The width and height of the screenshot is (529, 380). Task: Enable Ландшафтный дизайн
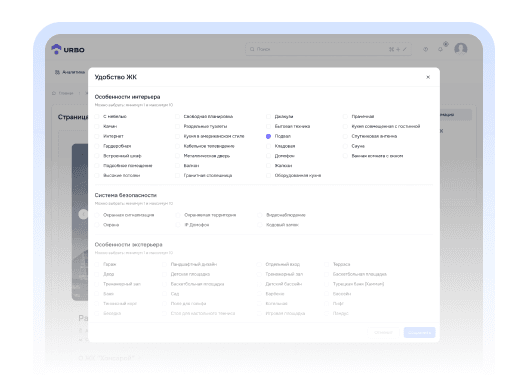click(x=164, y=264)
